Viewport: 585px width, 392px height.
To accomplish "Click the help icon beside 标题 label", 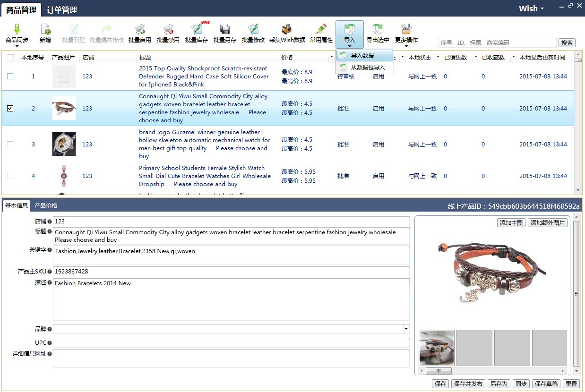I will pyautogui.click(x=50, y=231).
